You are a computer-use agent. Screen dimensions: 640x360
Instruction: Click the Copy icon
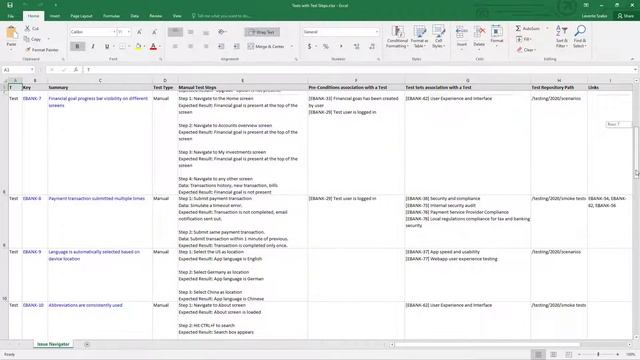tap(27, 39)
